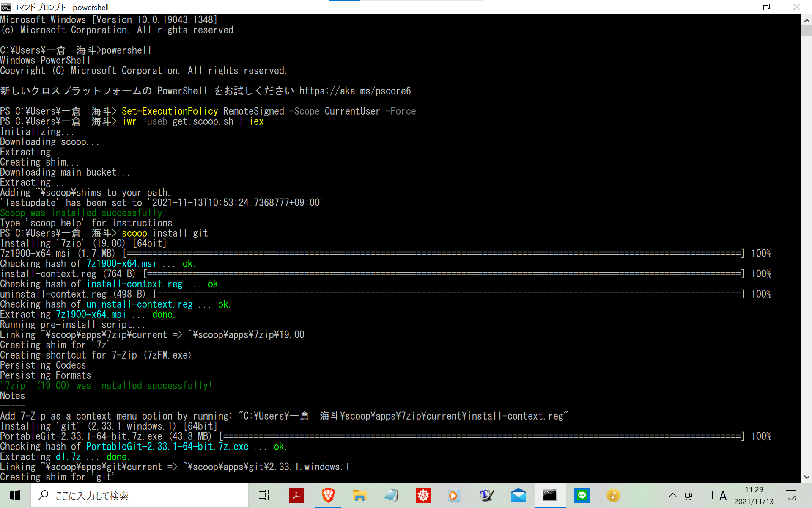Launch the TeX editor taskbar icon
The height and width of the screenshot is (508, 812).
(486, 495)
